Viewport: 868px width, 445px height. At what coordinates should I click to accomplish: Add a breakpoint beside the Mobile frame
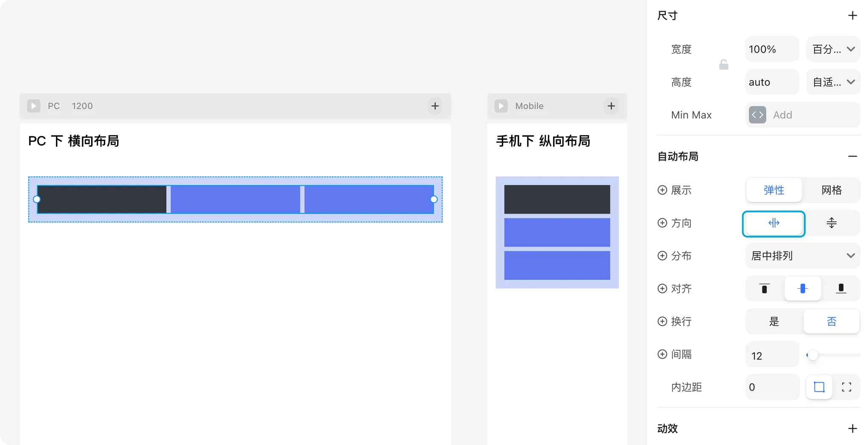tap(611, 106)
